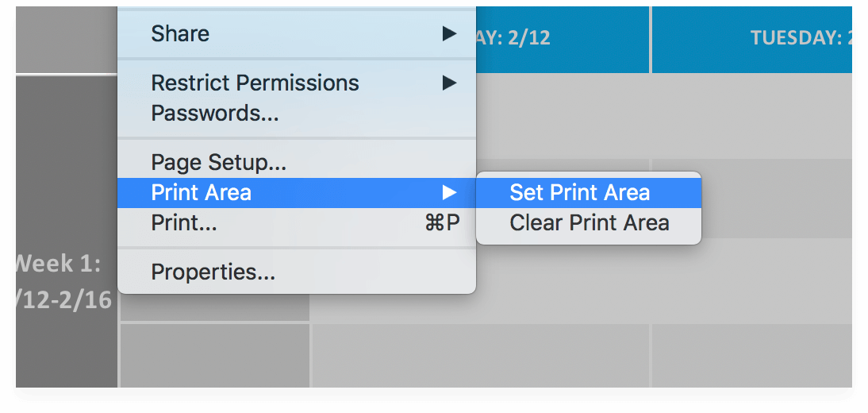This screenshot has width=868, height=413.
Task: Select Page Setup... menu item
Action: tap(218, 163)
